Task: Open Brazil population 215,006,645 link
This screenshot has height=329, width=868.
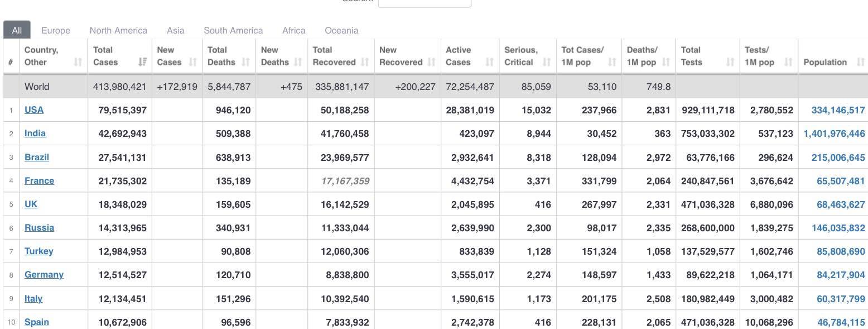Action: tap(838, 158)
